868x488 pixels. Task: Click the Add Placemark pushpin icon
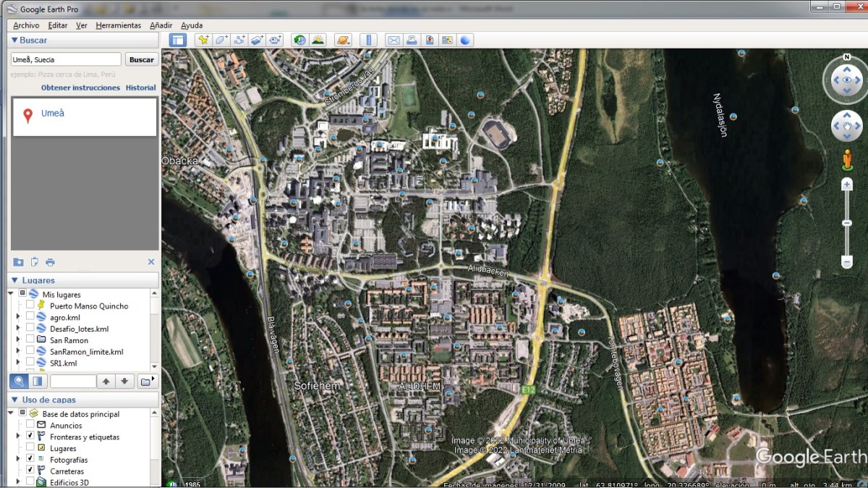[203, 41]
